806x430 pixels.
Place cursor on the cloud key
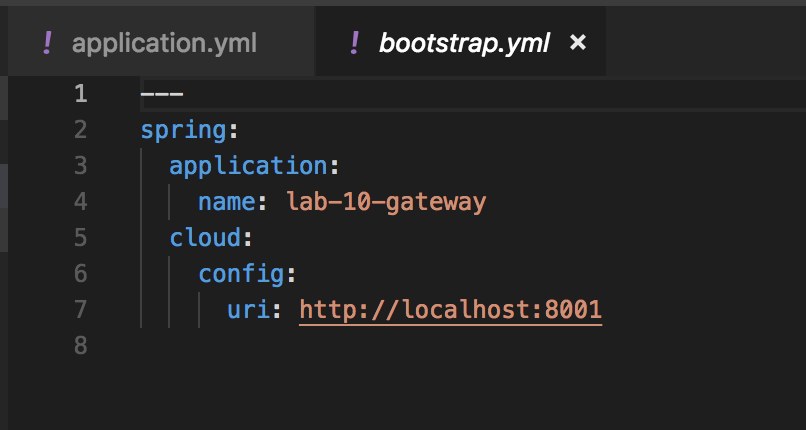tap(205, 238)
